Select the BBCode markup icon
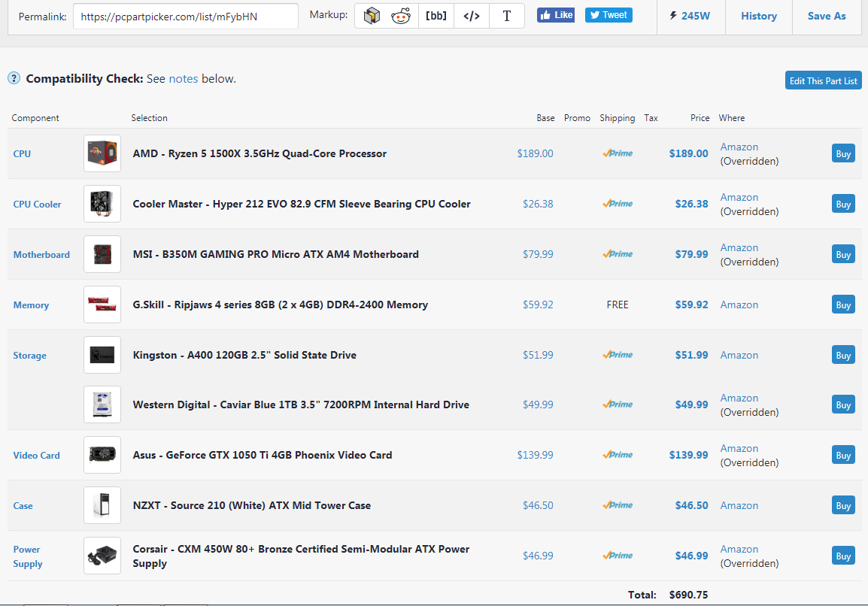Viewport: 868px width, 606px height. [436, 15]
